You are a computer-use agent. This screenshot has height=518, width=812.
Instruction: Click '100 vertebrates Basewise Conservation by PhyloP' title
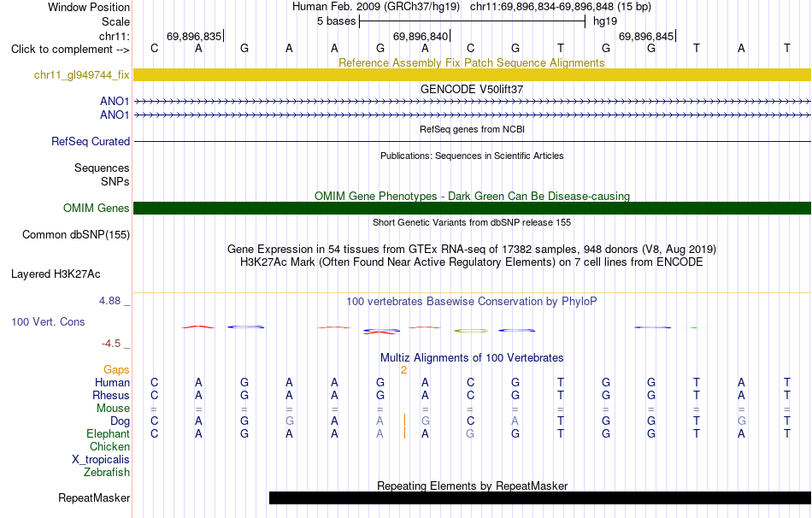pos(471,302)
